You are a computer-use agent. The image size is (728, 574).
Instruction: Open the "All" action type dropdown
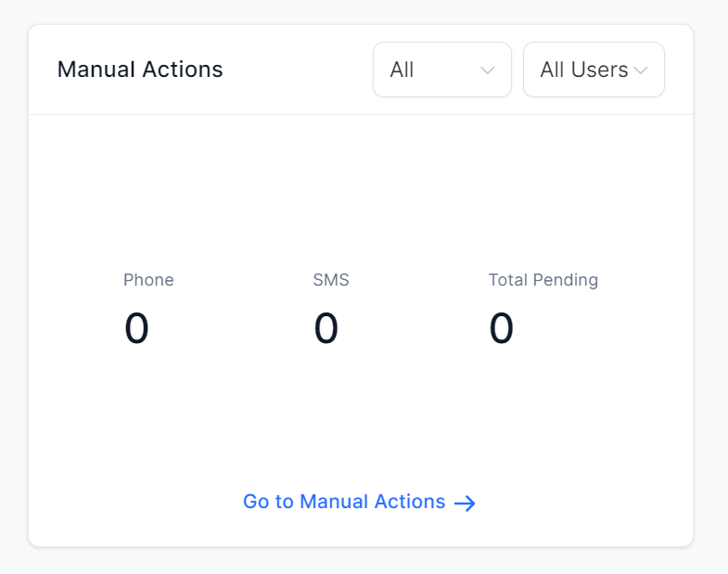(441, 70)
